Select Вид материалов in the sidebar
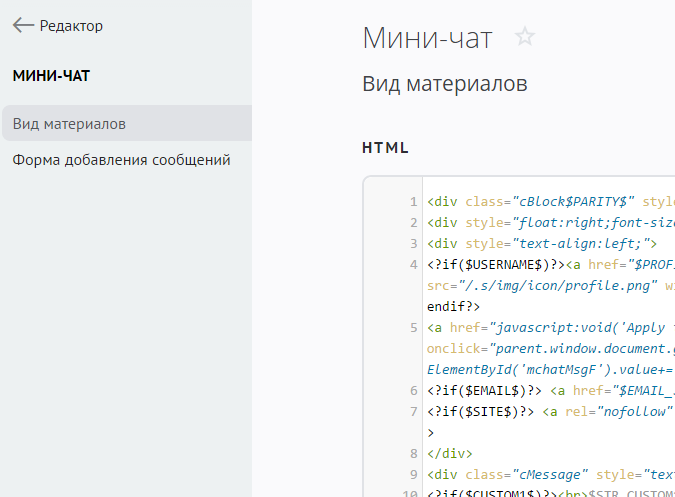675x497 pixels. coord(69,124)
